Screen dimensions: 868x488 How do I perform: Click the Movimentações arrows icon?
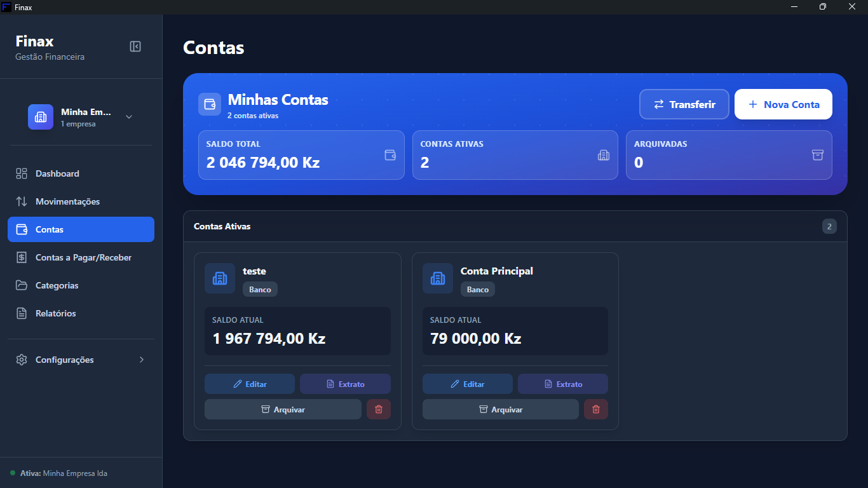click(x=22, y=201)
